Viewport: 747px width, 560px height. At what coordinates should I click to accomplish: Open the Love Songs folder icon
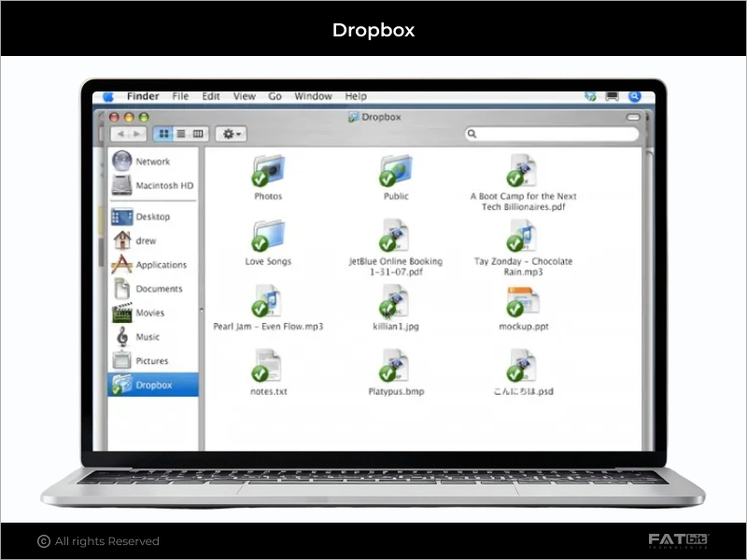click(268, 236)
